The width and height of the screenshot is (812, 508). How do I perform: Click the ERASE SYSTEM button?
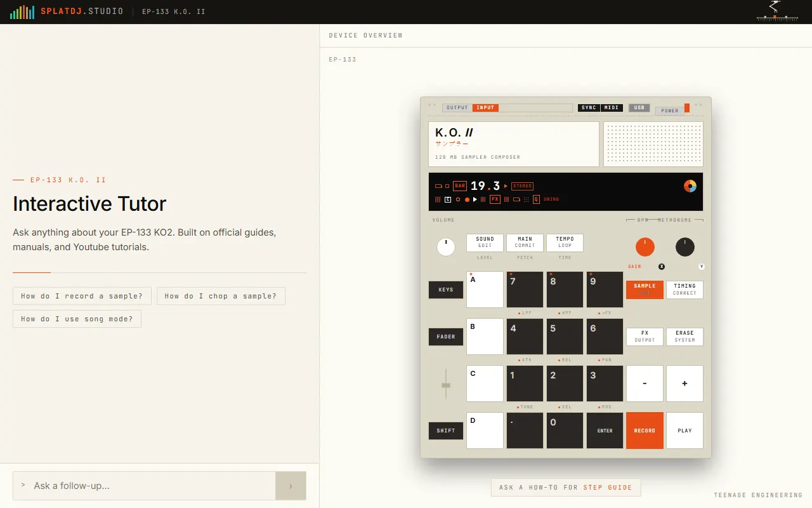685,337
